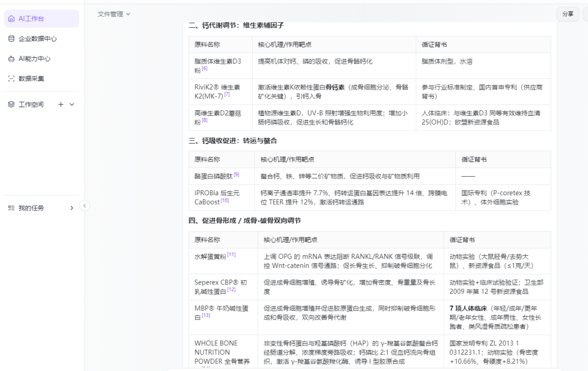The image size is (588, 371).
Task: Open citation [10] after iPROBia CaBoost
Action: [x=225, y=201]
